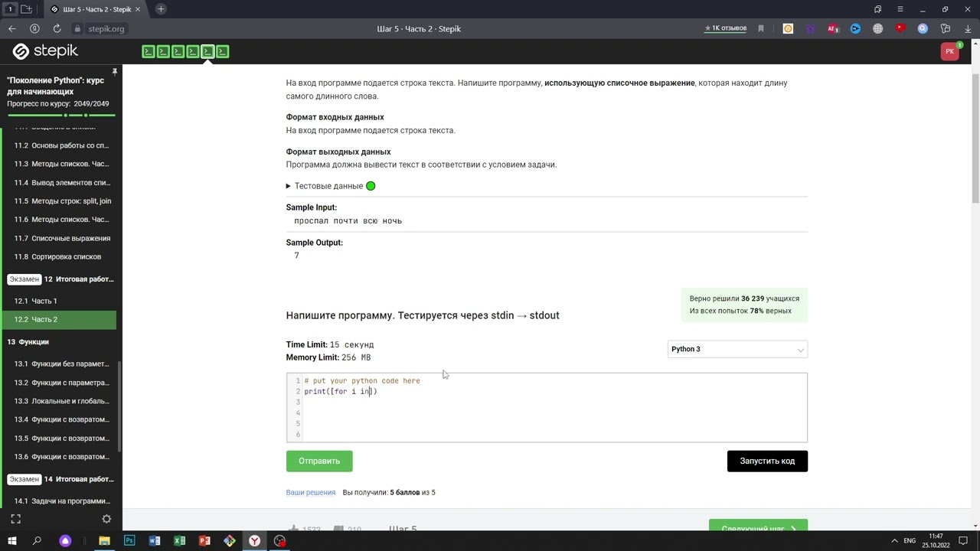Open the PK user profile avatar
Screen dimensions: 980x551
coord(949,51)
